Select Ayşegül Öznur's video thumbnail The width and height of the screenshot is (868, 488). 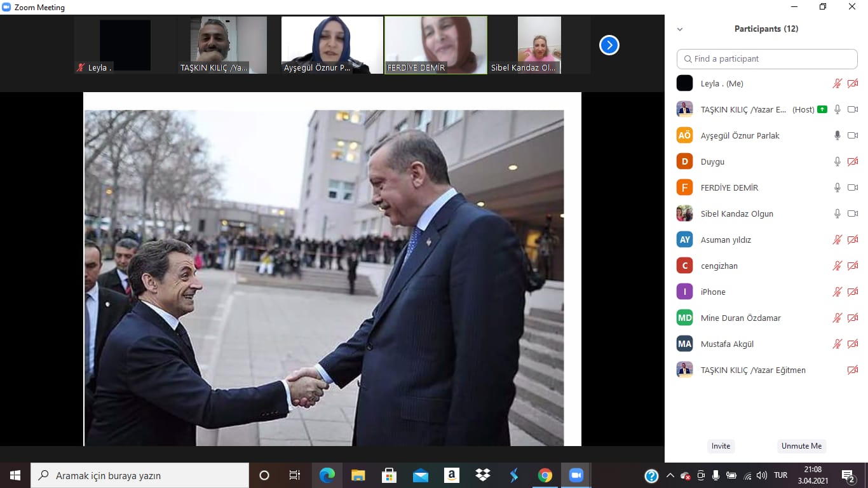(332, 45)
